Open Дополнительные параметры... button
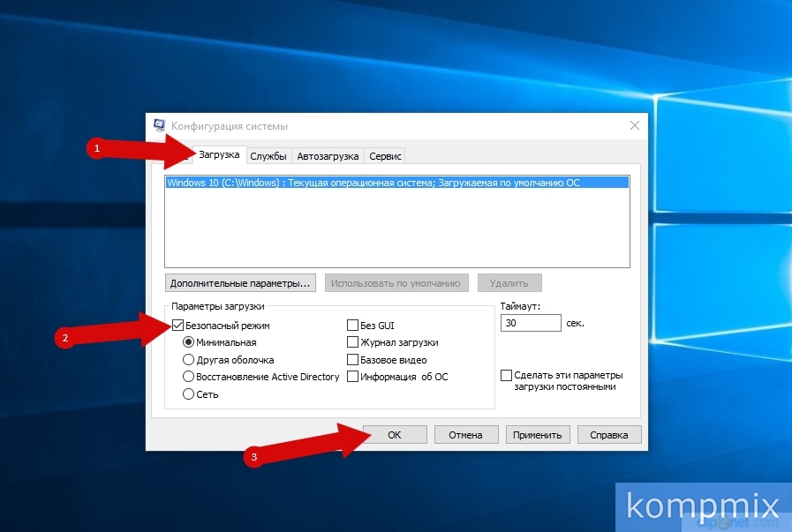The width and height of the screenshot is (792, 532). [240, 283]
